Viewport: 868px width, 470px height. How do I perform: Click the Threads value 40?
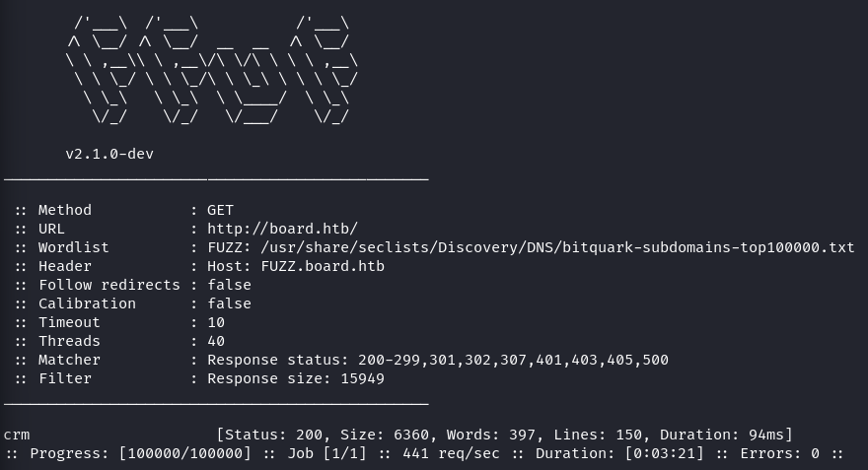[216, 341]
